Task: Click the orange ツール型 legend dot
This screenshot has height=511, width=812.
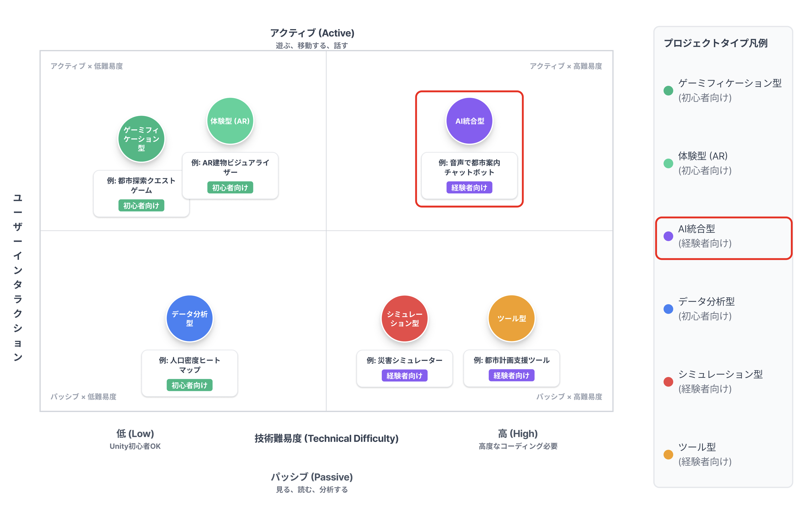Action: (668, 454)
